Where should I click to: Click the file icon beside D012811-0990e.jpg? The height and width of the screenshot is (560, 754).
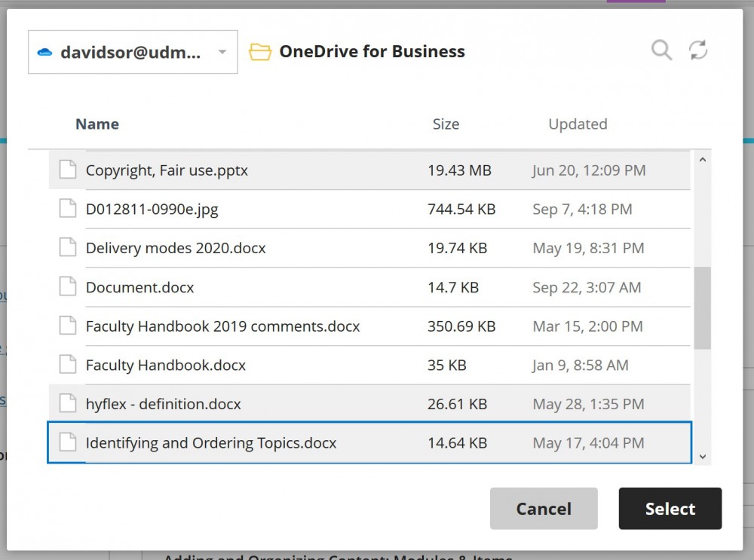pos(67,209)
